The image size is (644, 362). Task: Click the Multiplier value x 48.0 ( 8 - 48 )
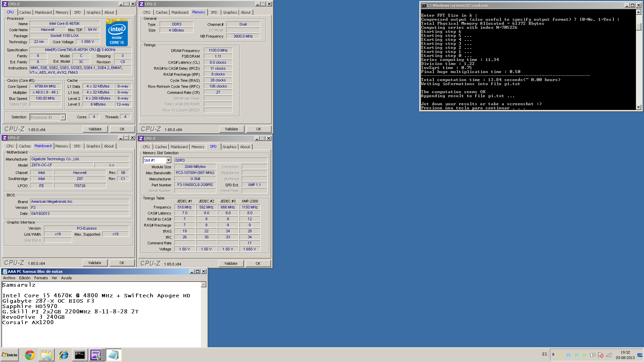coord(45,92)
